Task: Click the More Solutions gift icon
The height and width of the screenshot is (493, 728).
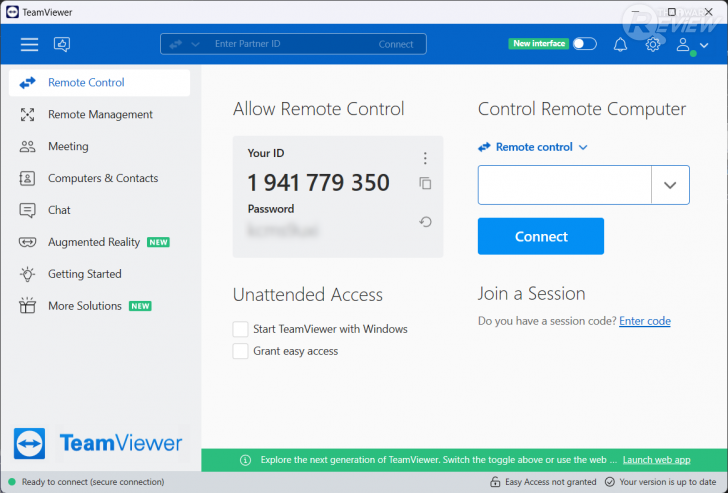Action: click(x=27, y=305)
